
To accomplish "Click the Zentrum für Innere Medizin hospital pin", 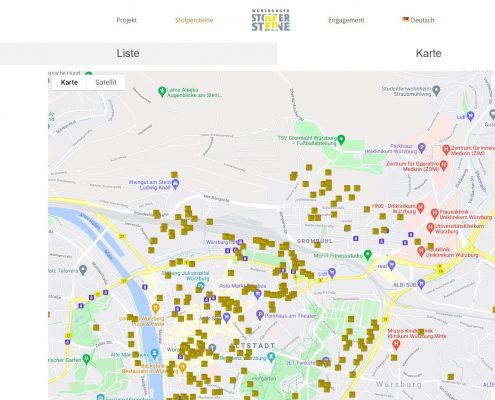I will pos(446,149).
